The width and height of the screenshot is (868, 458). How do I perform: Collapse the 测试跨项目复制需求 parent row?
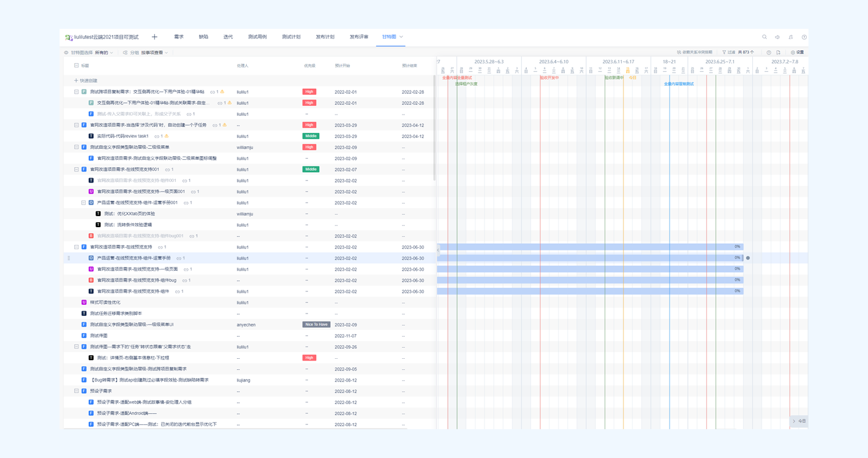tap(77, 92)
